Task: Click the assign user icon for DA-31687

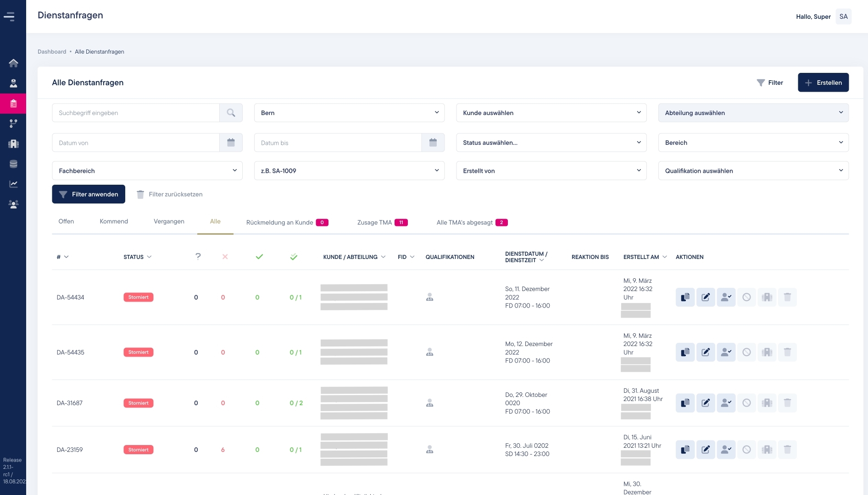Action: pyautogui.click(x=726, y=403)
